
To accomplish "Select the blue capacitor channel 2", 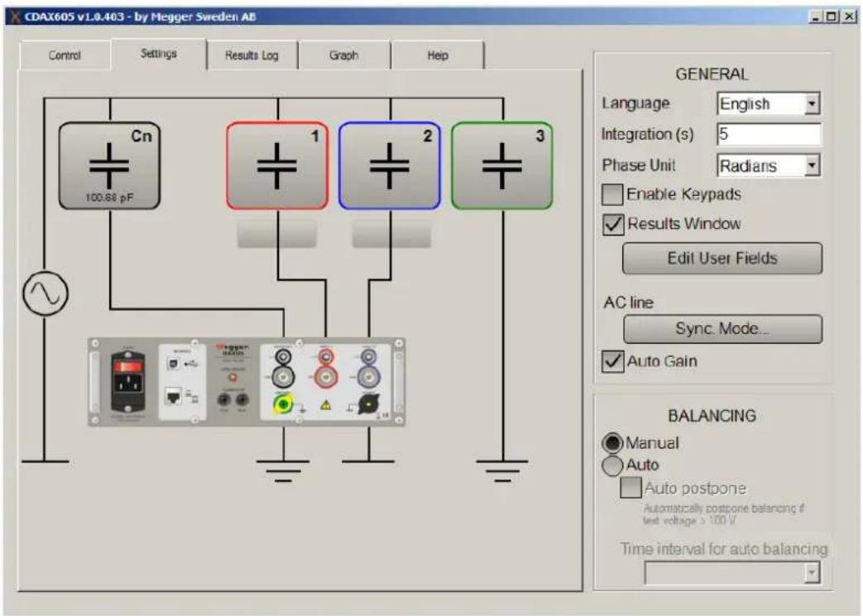I will (x=390, y=165).
